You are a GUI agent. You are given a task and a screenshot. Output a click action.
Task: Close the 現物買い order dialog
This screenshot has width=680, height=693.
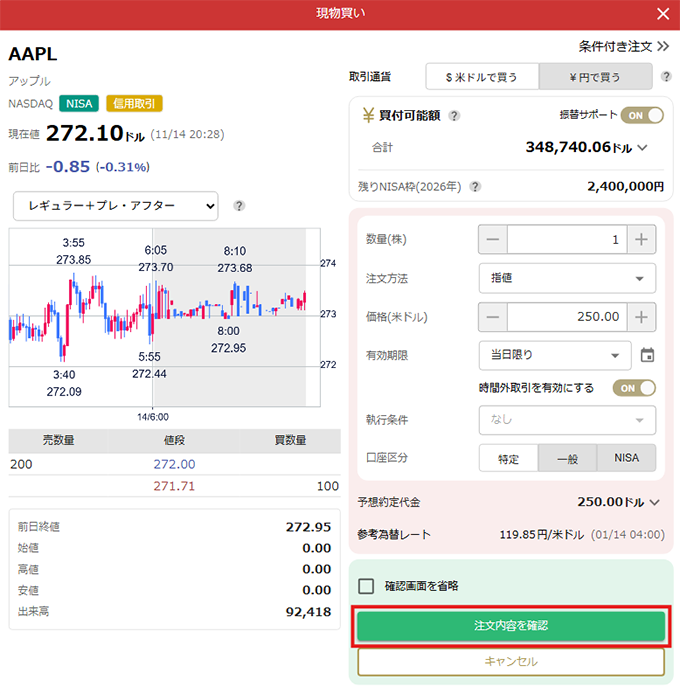tap(663, 14)
